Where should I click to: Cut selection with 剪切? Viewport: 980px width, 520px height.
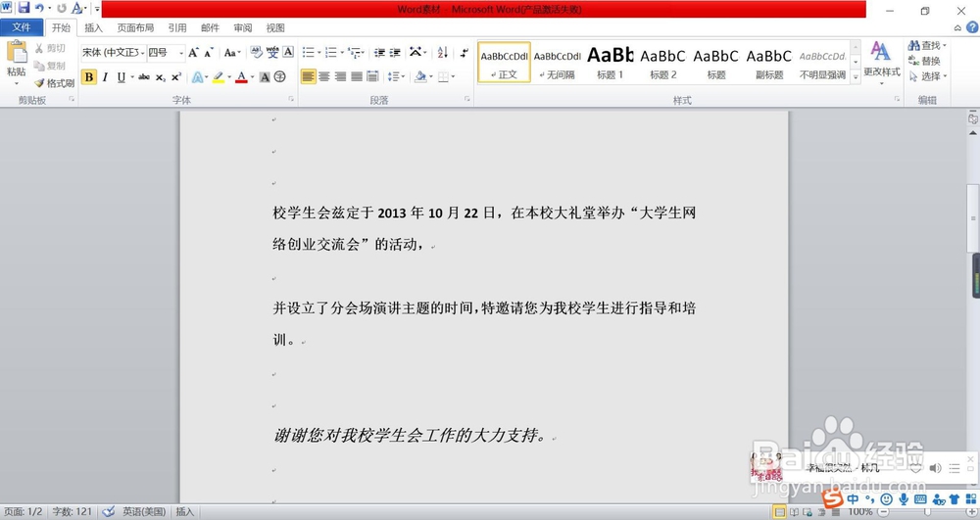(x=50, y=48)
